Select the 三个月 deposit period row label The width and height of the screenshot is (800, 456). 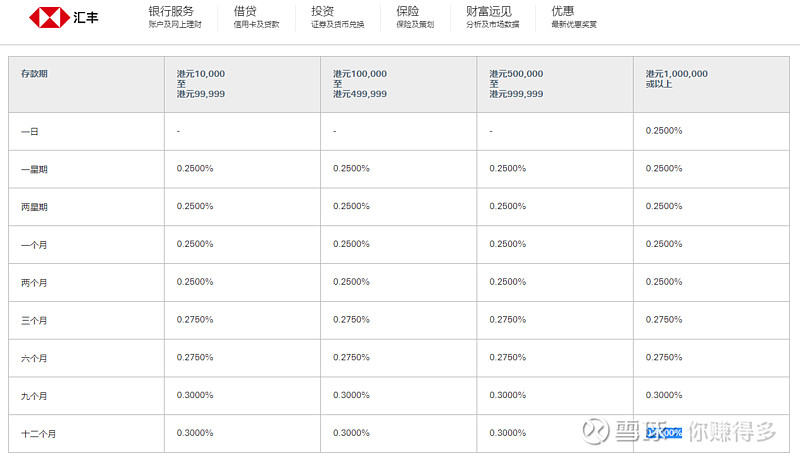pos(34,320)
